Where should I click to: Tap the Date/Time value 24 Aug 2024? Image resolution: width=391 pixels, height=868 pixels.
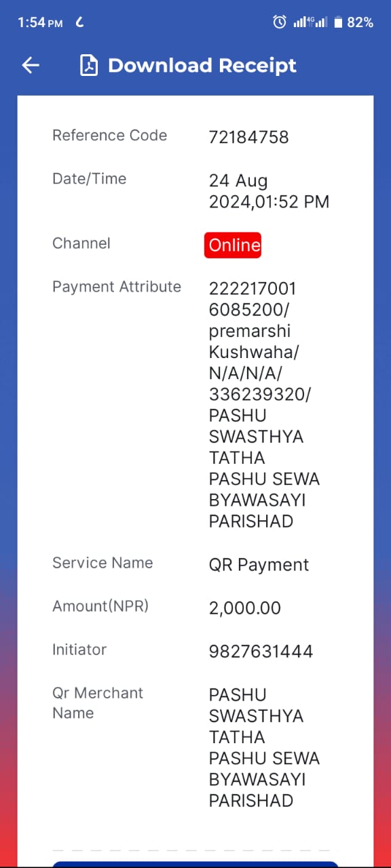point(269,191)
